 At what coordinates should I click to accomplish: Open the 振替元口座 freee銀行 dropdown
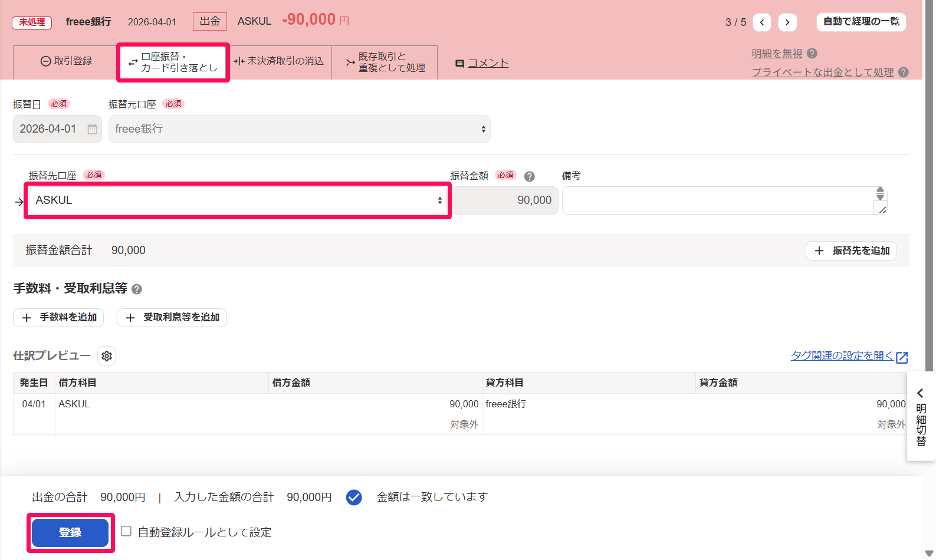coord(300,129)
